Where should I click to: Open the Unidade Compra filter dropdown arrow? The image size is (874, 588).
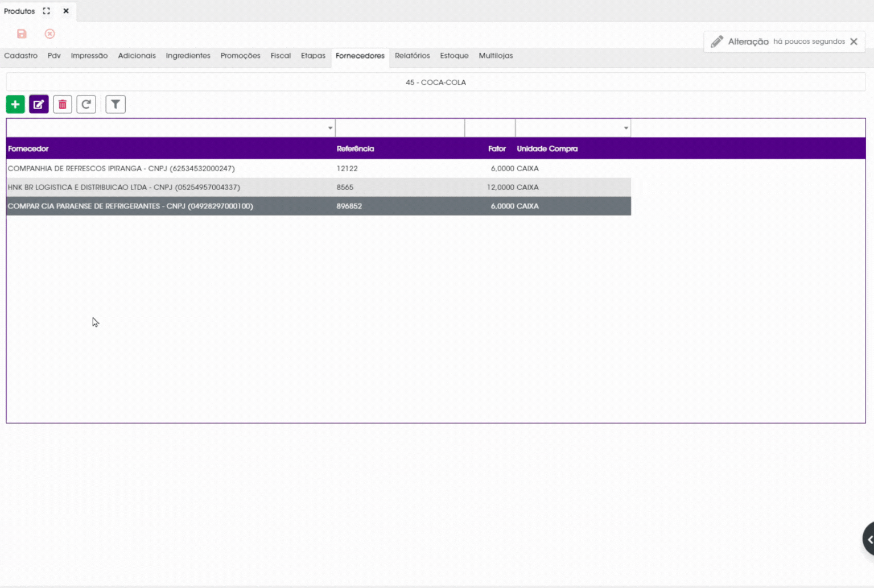[626, 128]
